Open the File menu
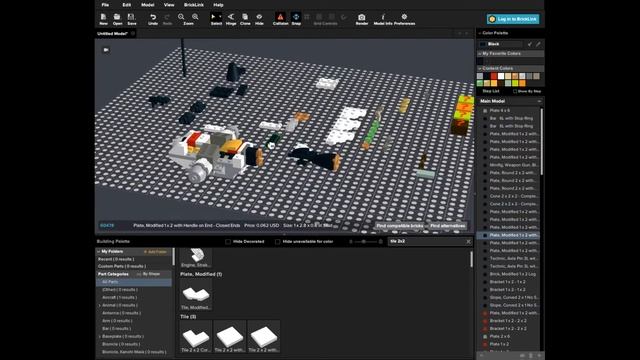640x360 pixels. 105,5
